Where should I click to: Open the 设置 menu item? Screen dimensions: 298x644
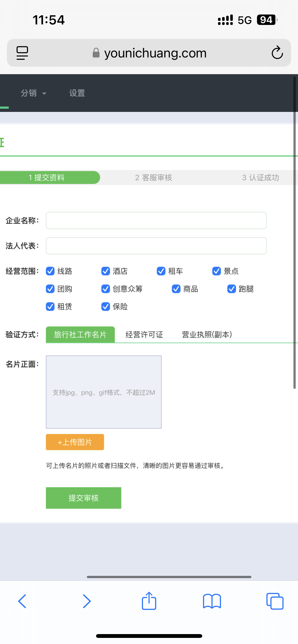[x=77, y=93]
